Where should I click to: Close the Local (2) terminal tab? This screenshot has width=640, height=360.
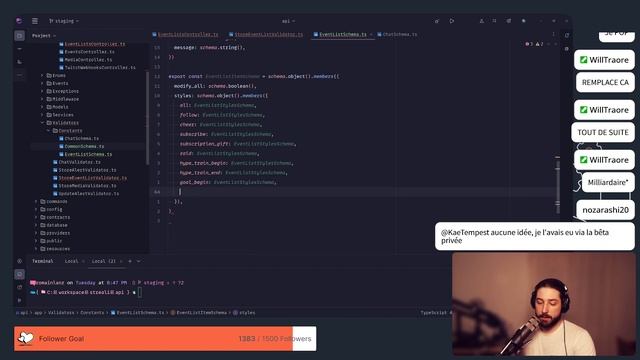[x=121, y=261]
